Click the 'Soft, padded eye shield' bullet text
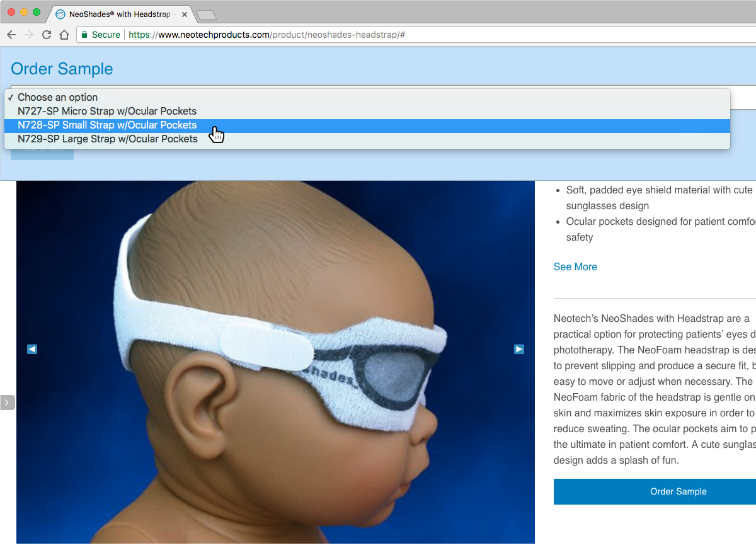756x555 pixels. pos(660,198)
